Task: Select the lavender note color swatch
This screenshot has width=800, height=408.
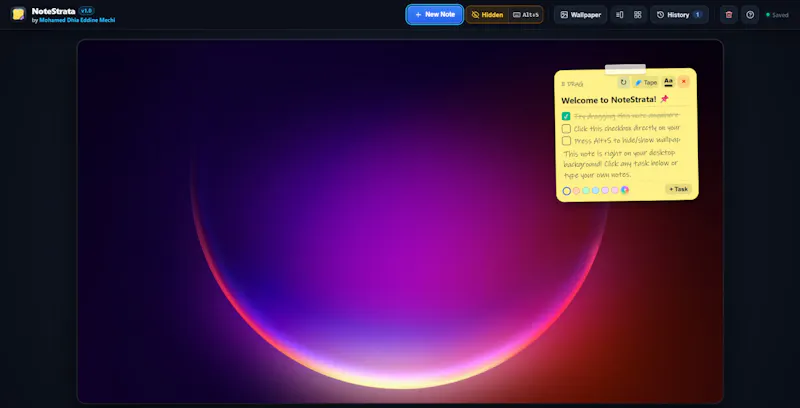Action: tap(605, 190)
